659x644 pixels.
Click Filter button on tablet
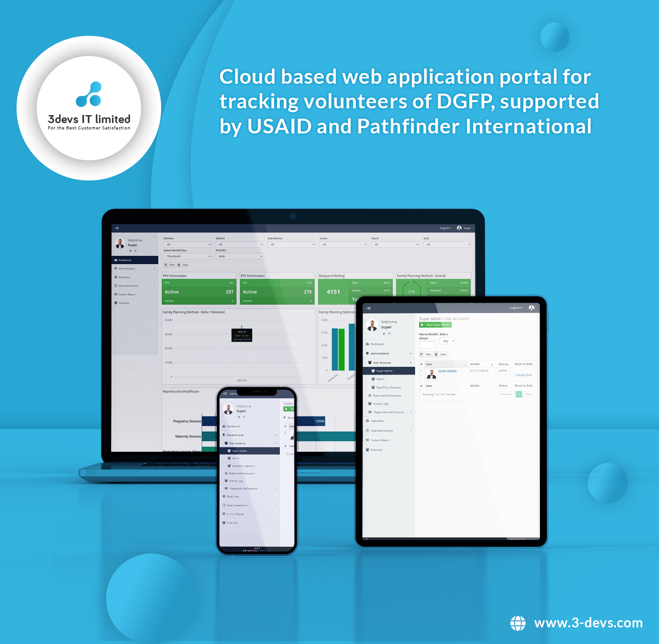(x=426, y=354)
